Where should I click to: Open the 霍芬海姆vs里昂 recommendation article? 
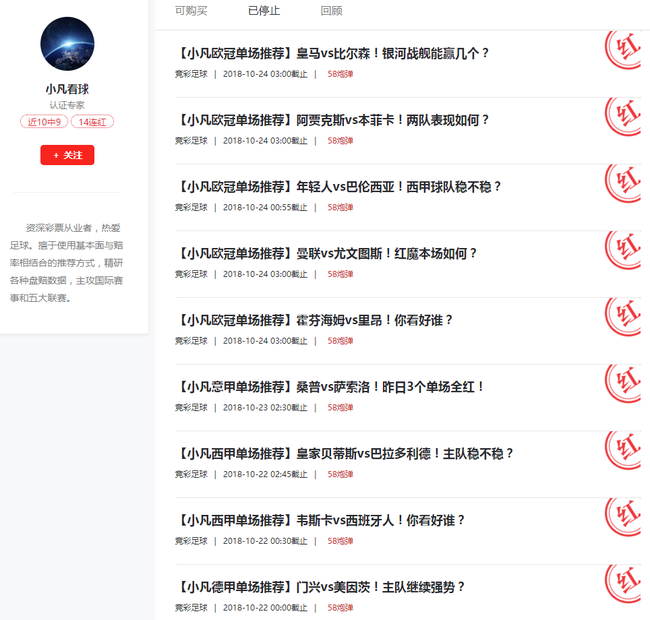(314, 320)
